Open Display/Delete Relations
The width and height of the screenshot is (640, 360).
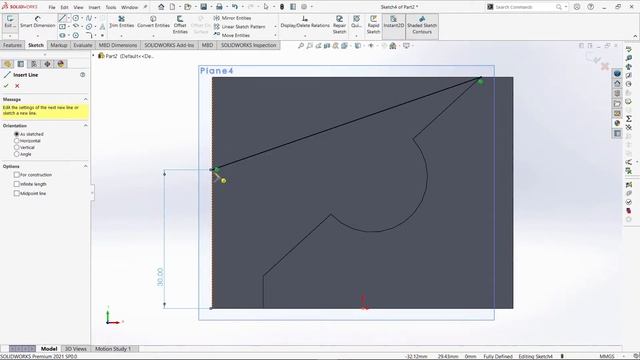305,22
